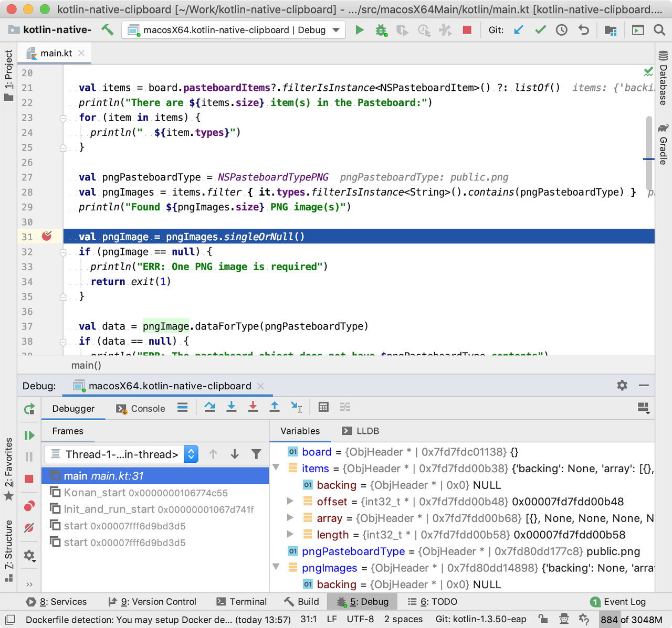This screenshot has width=672, height=628.
Task: Update project from Git
Action: [519, 30]
